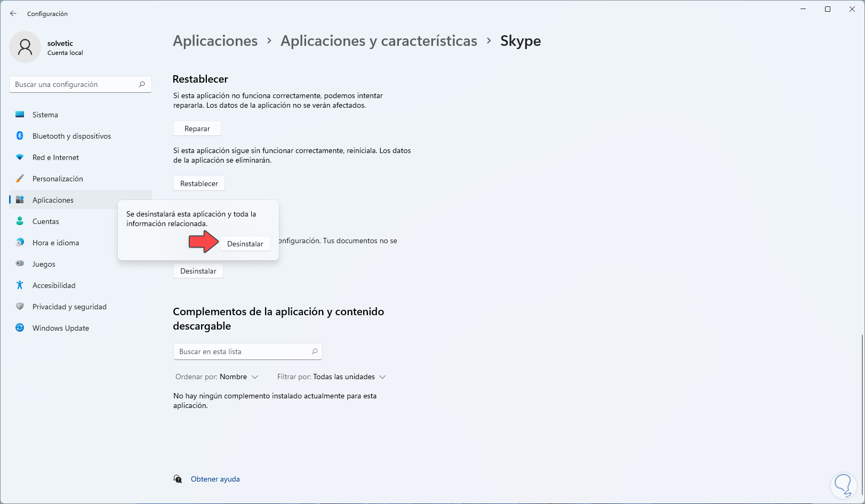
Task: Open Privacidad y seguridad shield icon
Action: [20, 307]
